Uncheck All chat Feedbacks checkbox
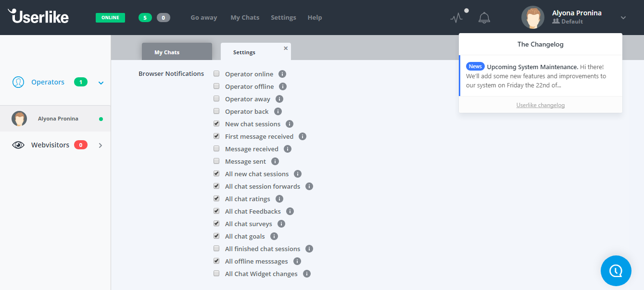 [x=216, y=211]
